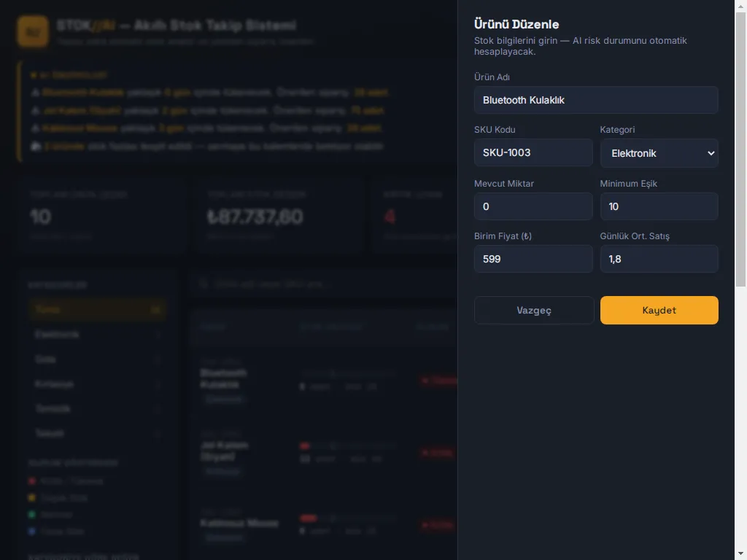Click the Vazgeç button
The height and width of the screenshot is (560, 747).
coord(533,311)
